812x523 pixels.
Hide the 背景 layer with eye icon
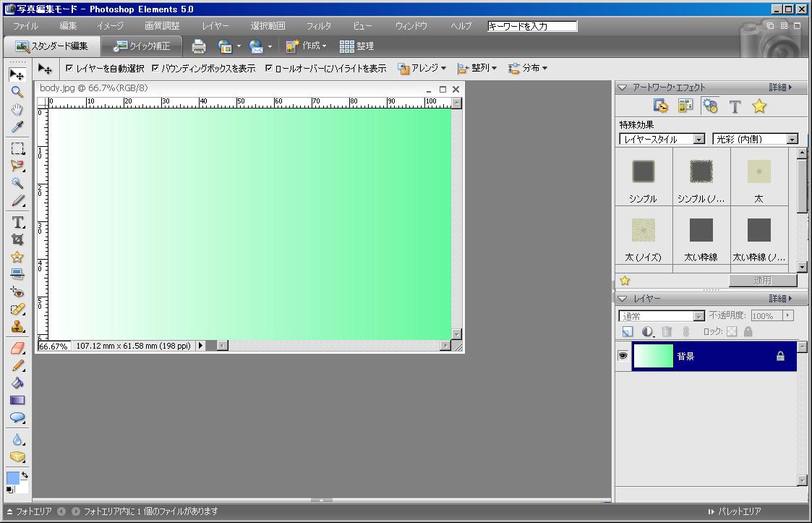click(x=623, y=356)
